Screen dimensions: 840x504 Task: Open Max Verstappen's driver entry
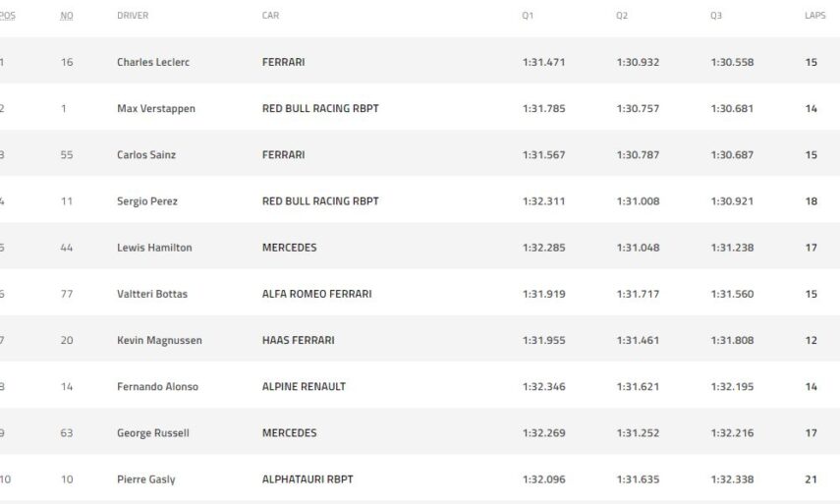155,108
